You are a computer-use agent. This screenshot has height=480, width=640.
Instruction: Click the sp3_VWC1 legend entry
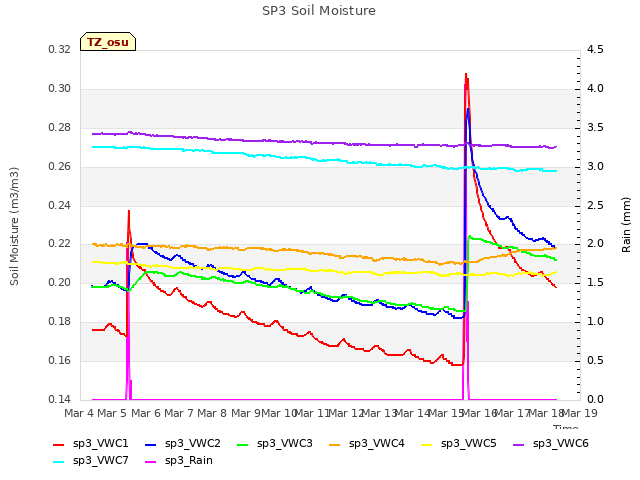(91, 444)
